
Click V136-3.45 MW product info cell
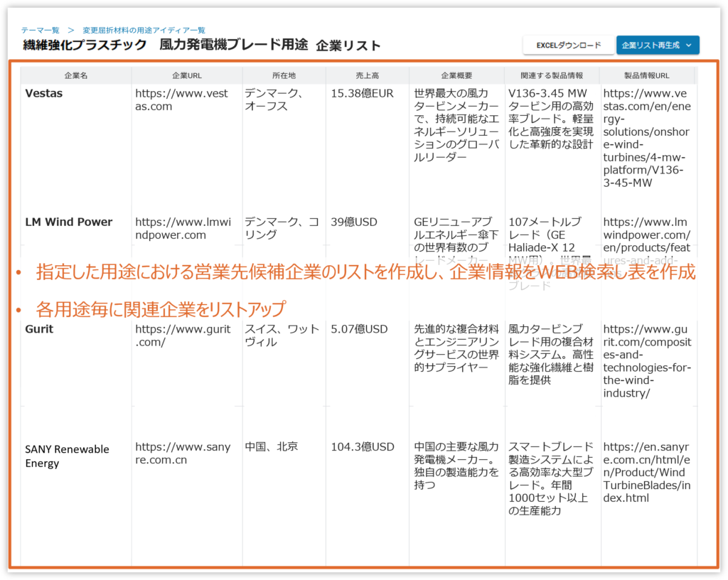click(x=551, y=119)
